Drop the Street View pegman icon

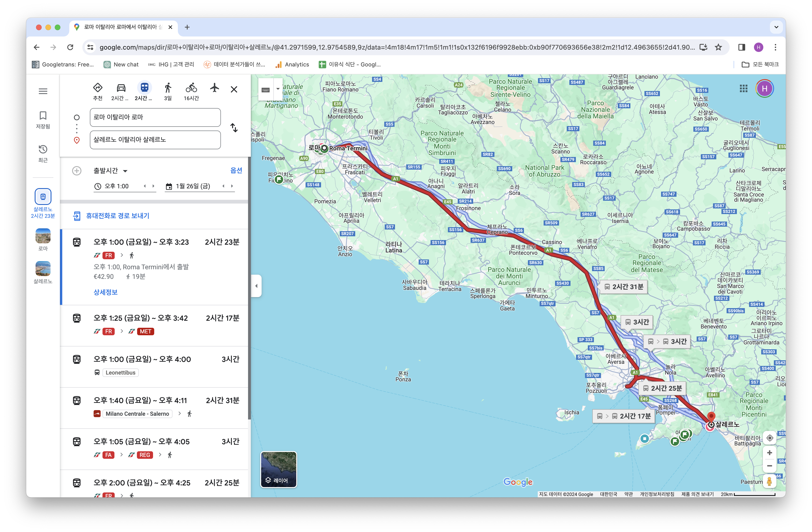769,481
